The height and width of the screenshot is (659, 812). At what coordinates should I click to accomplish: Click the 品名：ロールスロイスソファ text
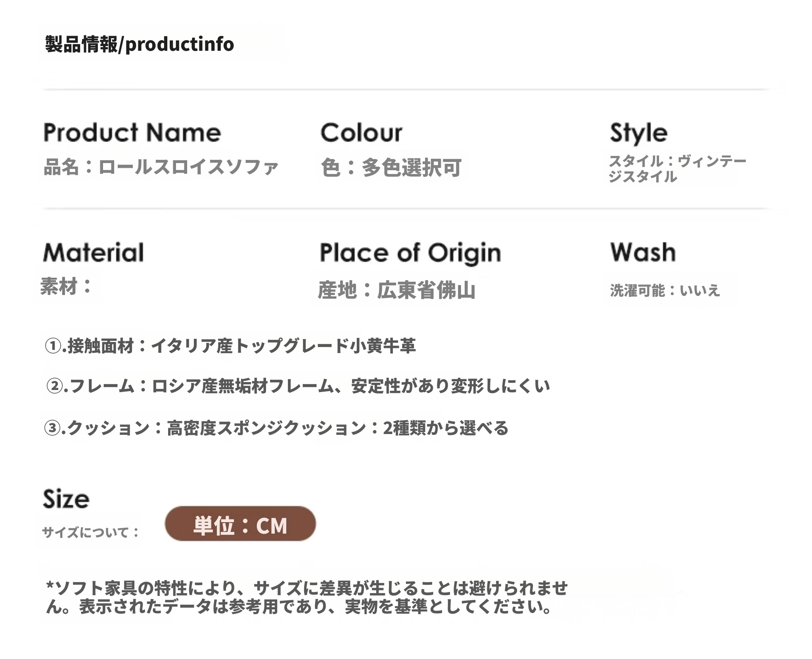click(161, 167)
